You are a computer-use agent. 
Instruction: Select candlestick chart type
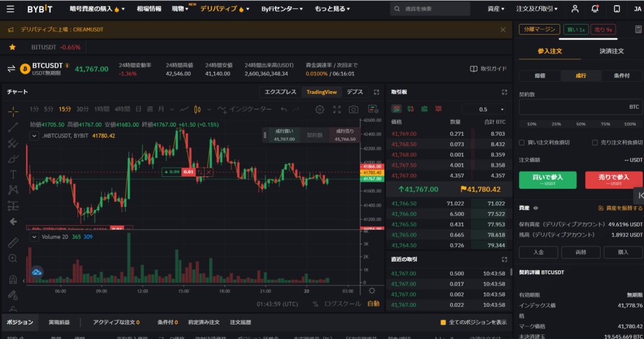coord(197,109)
